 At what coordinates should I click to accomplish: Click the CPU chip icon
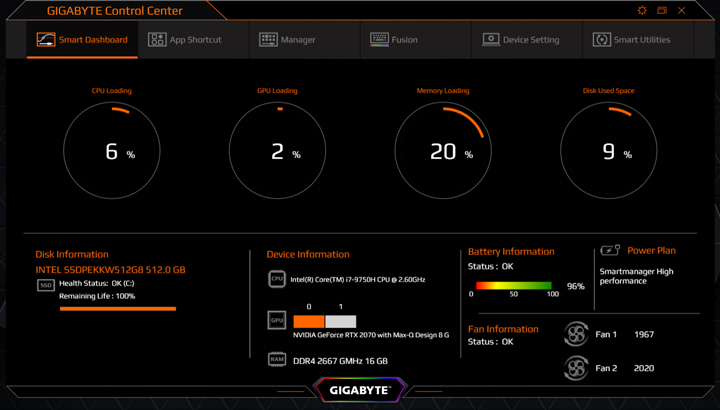click(x=277, y=279)
